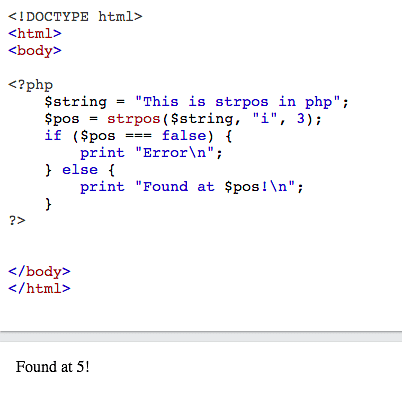The width and height of the screenshot is (402, 396).
Task: Click the "Found at 5!" output text
Action: click(x=53, y=367)
